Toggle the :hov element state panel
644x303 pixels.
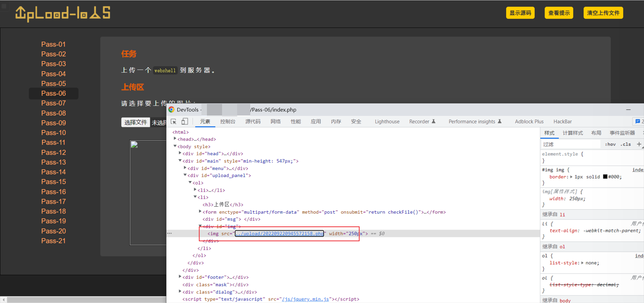[610, 144]
